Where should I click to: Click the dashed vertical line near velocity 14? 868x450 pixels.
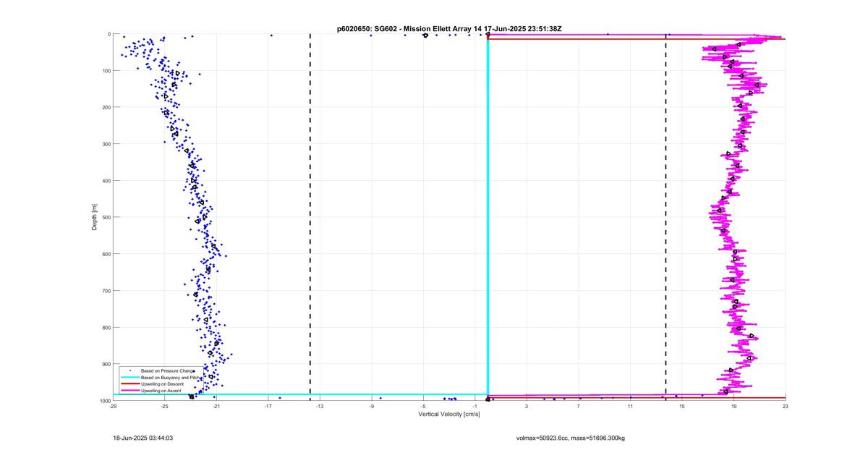tap(665, 217)
